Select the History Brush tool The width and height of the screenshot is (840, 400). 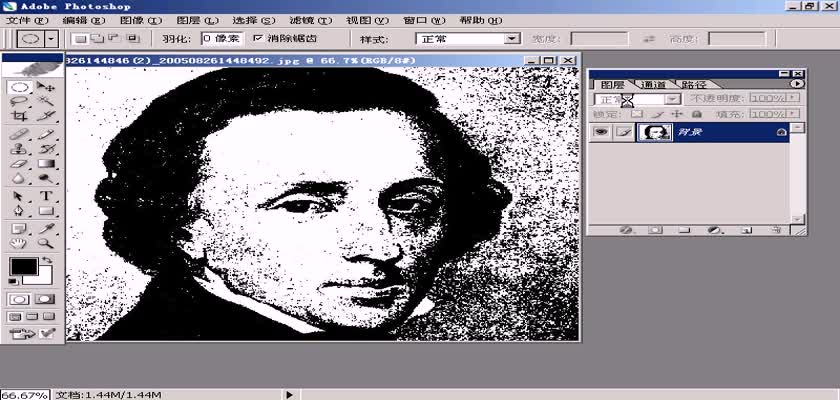[x=47, y=149]
